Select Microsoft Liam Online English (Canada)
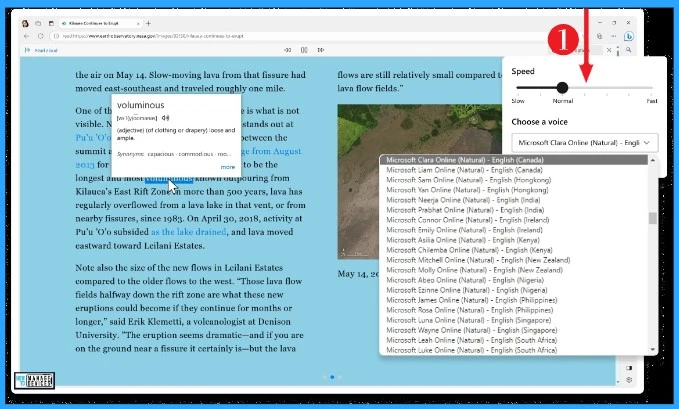 pyautogui.click(x=514, y=170)
